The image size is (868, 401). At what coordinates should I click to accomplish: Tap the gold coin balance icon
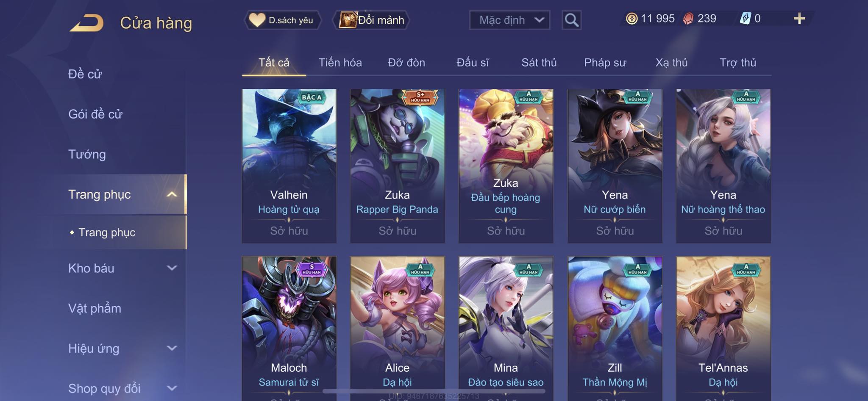click(632, 19)
